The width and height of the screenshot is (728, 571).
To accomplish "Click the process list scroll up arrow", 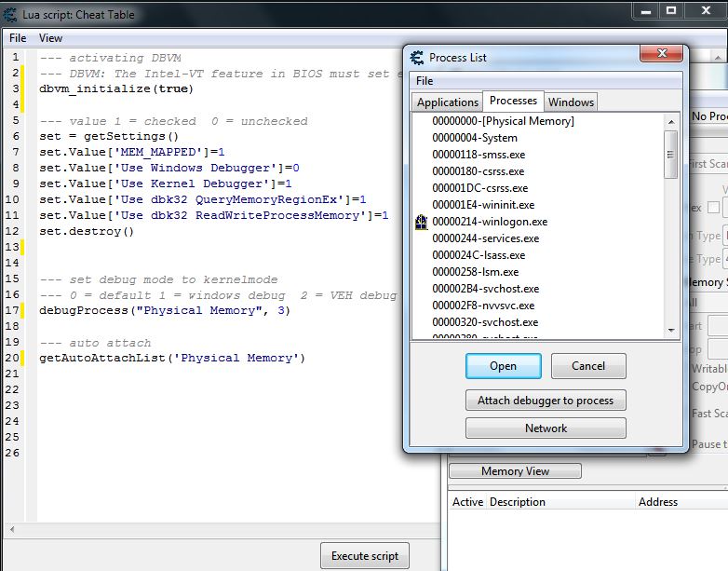I will [x=670, y=120].
